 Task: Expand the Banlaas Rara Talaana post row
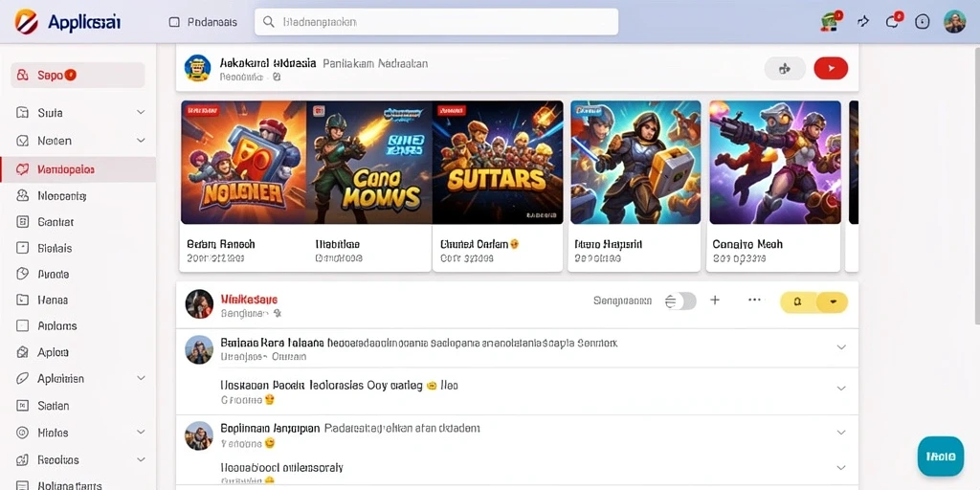coord(841,346)
